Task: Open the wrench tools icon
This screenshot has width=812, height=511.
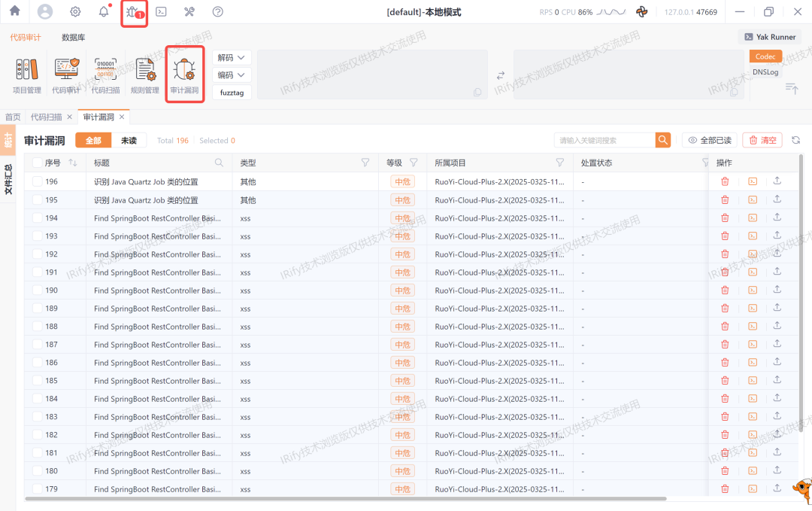Action: 189,11
